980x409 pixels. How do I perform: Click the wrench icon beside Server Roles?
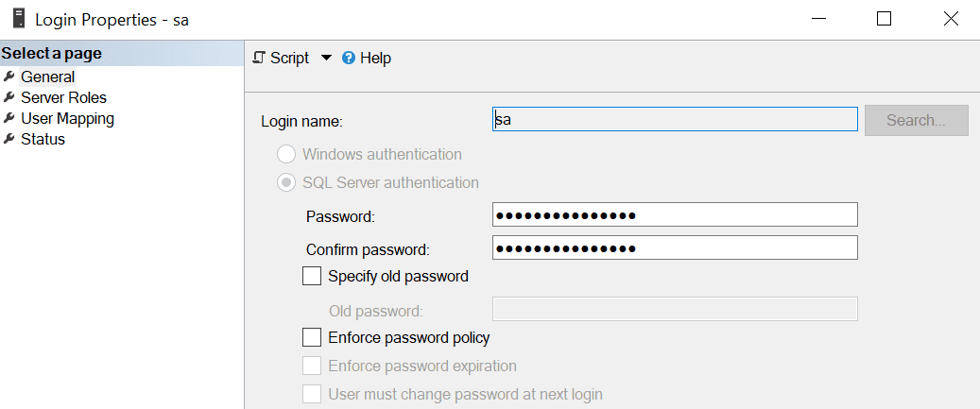click(x=9, y=97)
